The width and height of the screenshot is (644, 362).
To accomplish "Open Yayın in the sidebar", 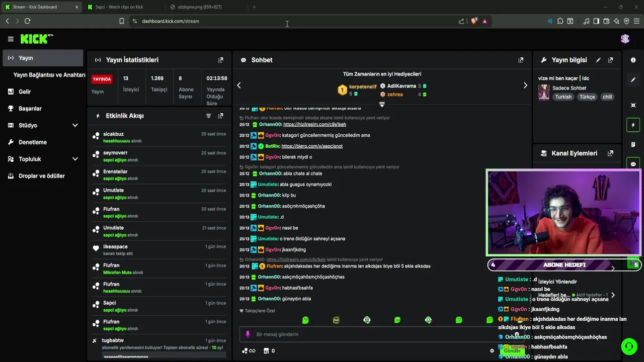I will pyautogui.click(x=43, y=58).
